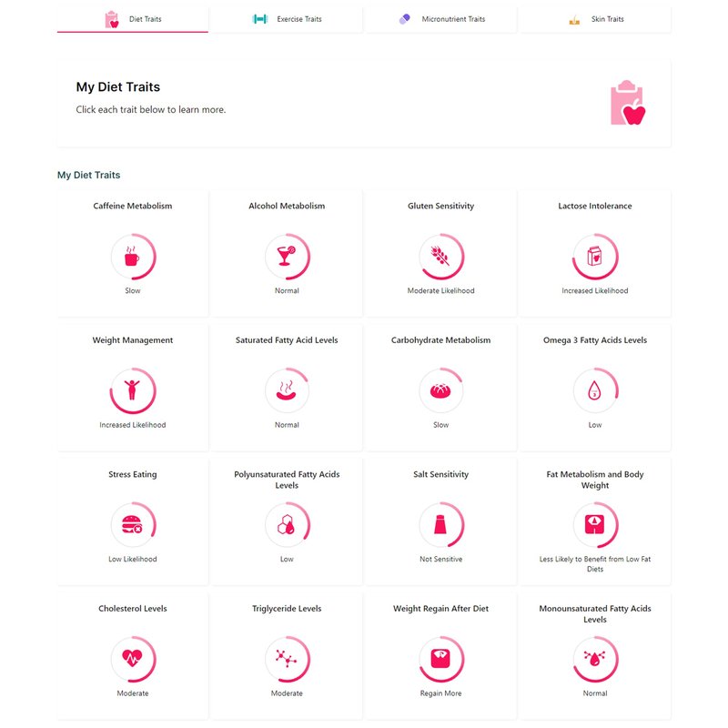Open the Monounsaturated Fatty Acids Levels card icon
This screenshot has width=728, height=728.
pos(595,659)
